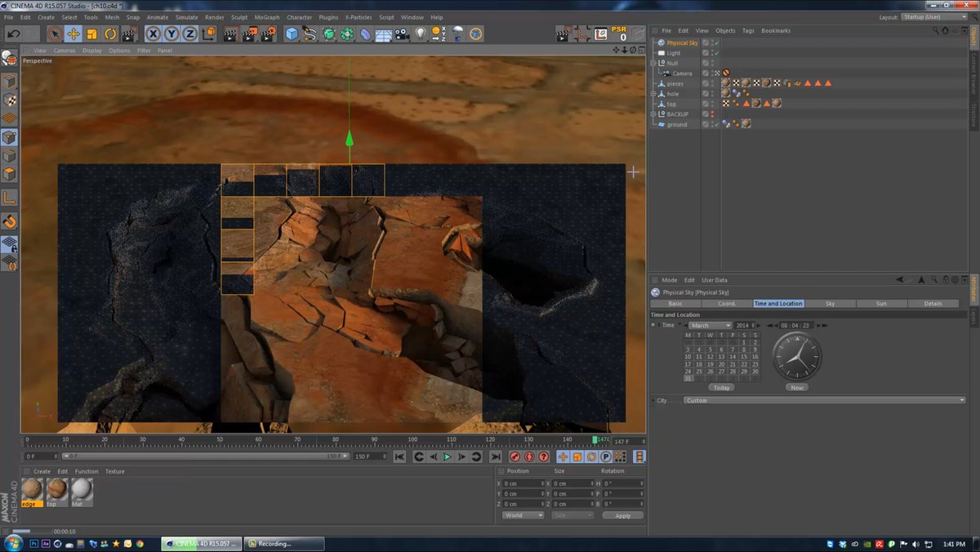980x552 pixels.
Task: Select the Rotate tool in the toolbar
Action: tap(109, 33)
